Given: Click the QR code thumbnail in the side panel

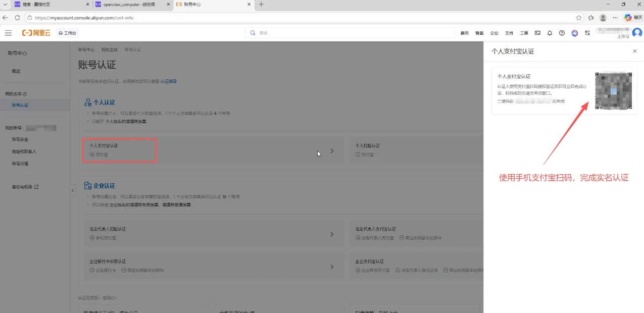Looking at the screenshot, I should click(x=613, y=91).
